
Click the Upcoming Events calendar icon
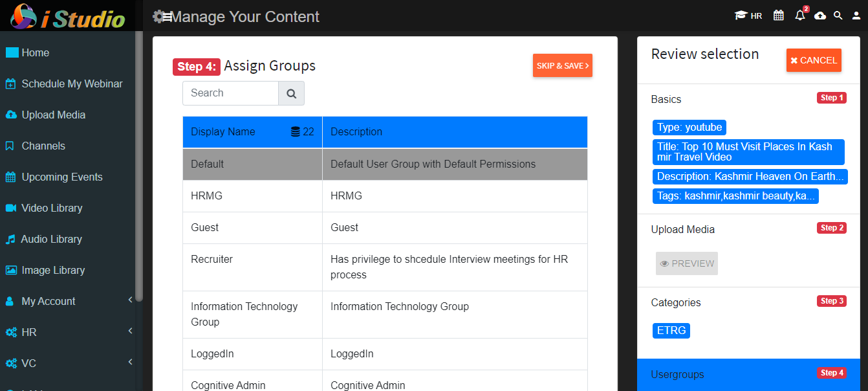tap(11, 177)
